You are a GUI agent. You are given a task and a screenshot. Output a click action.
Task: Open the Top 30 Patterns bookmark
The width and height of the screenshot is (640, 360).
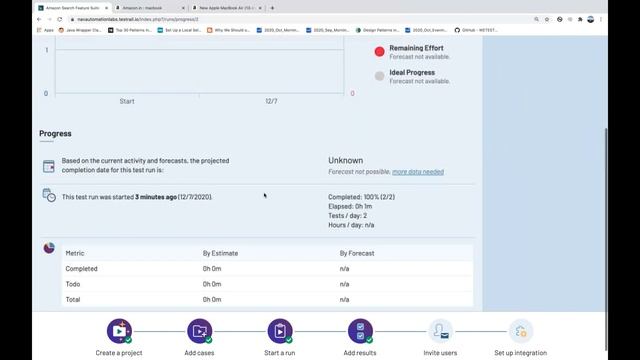pyautogui.click(x=130, y=30)
